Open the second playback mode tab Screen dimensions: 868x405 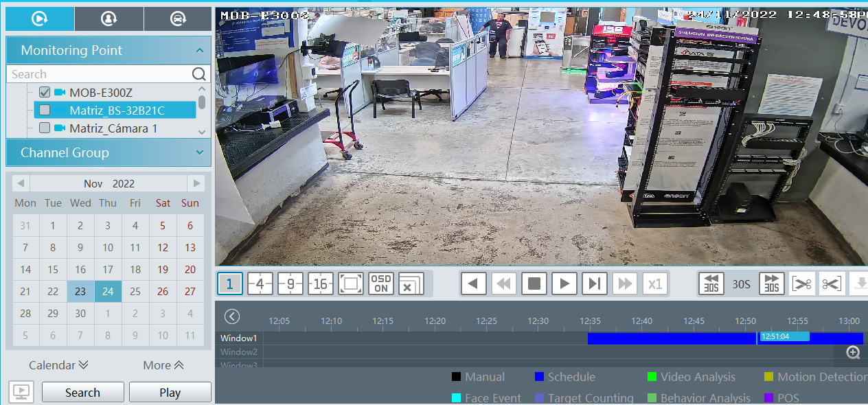(108, 19)
